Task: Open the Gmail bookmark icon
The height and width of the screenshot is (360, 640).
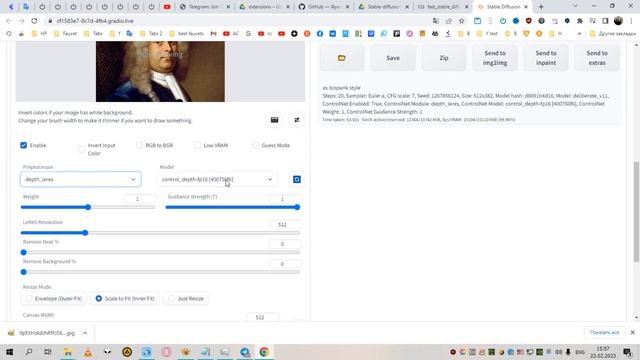Action: pyautogui.click(x=213, y=33)
